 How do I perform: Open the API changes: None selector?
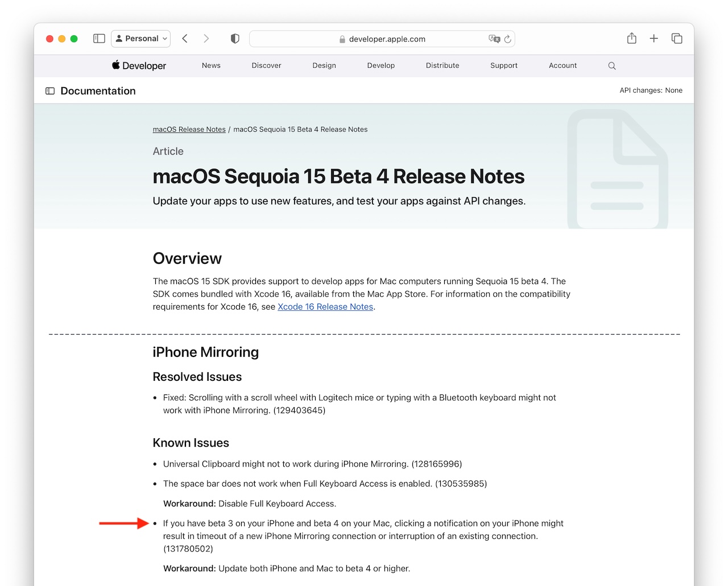tap(651, 90)
